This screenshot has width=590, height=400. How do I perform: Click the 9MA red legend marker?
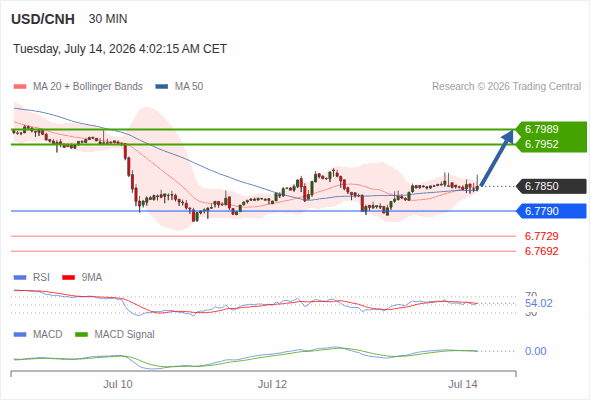click(68, 278)
